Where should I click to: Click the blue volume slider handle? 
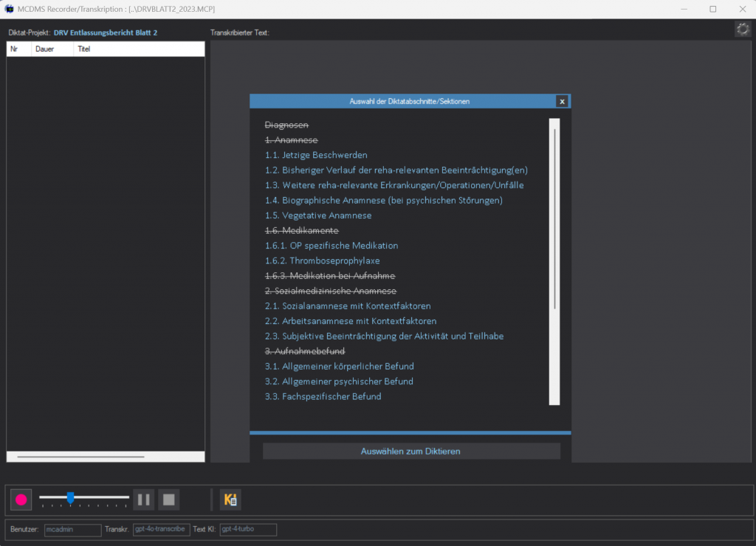(x=70, y=498)
